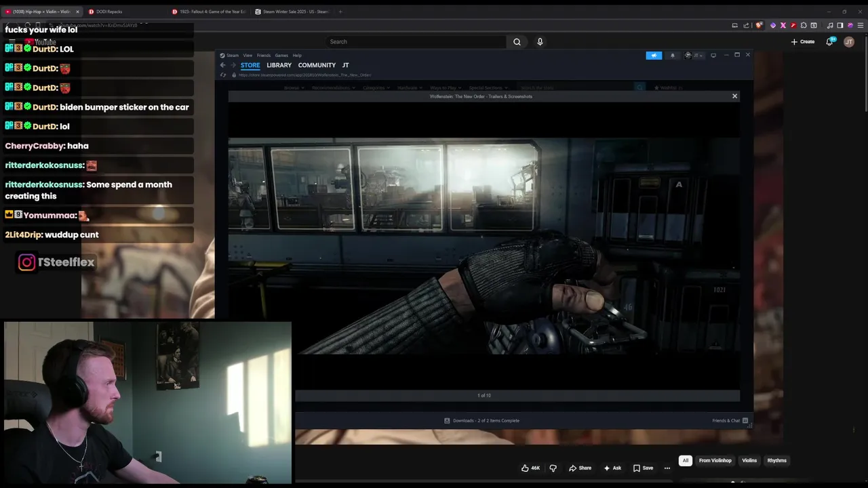Click the blue Steam announcements megaphone button

point(654,56)
